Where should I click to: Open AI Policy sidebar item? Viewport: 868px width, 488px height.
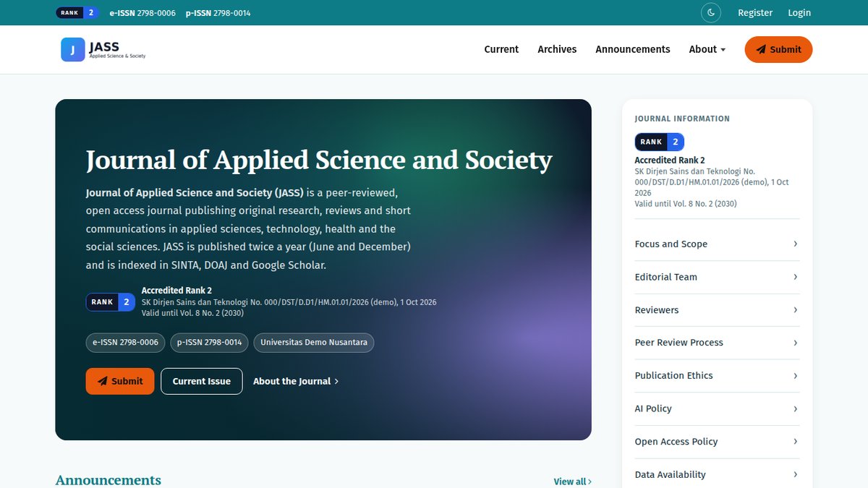point(717,408)
